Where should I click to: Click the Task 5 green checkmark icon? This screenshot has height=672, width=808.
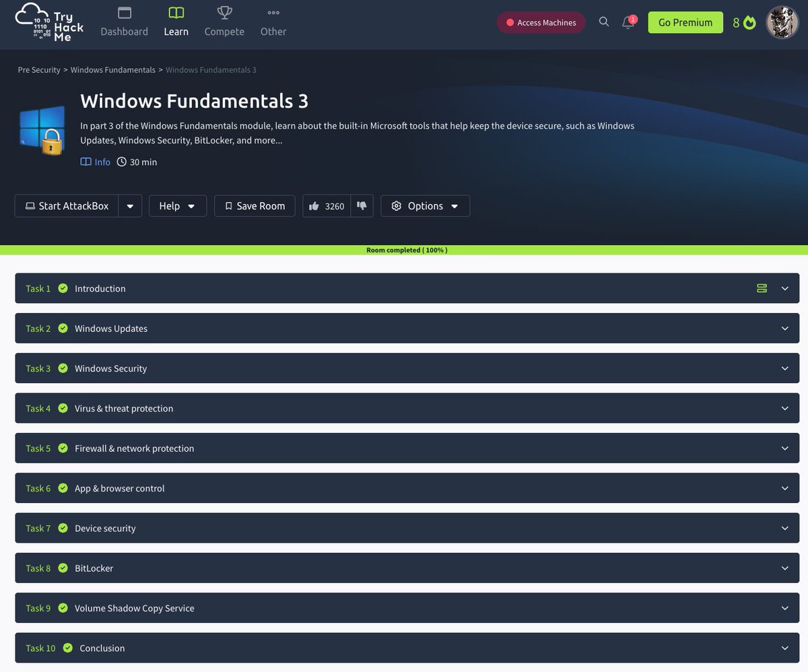(63, 448)
